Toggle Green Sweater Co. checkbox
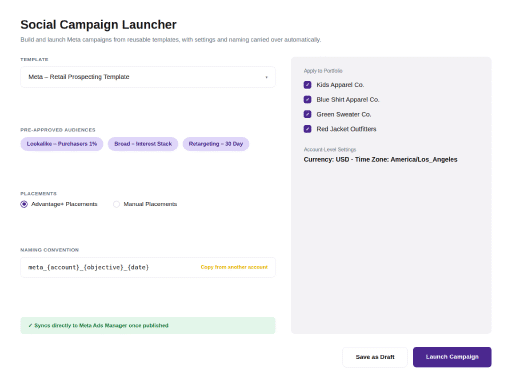Image resolution: width=512 pixels, height=384 pixels. pyautogui.click(x=307, y=114)
